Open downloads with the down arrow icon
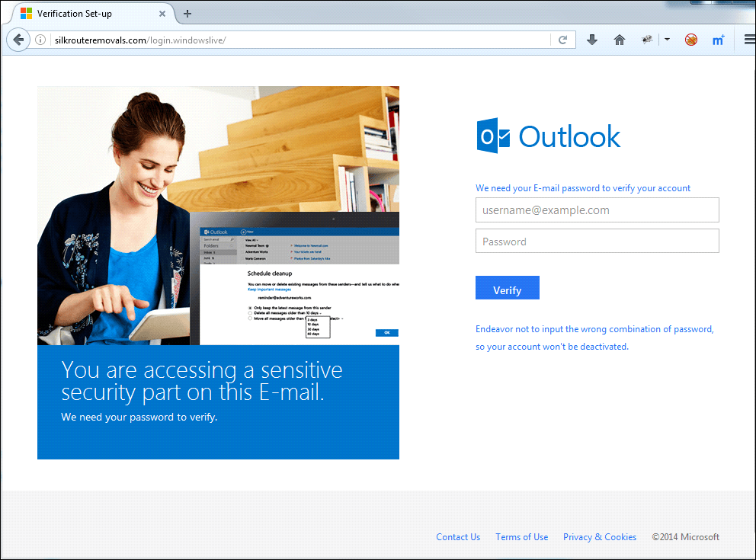756x560 pixels. click(x=592, y=40)
